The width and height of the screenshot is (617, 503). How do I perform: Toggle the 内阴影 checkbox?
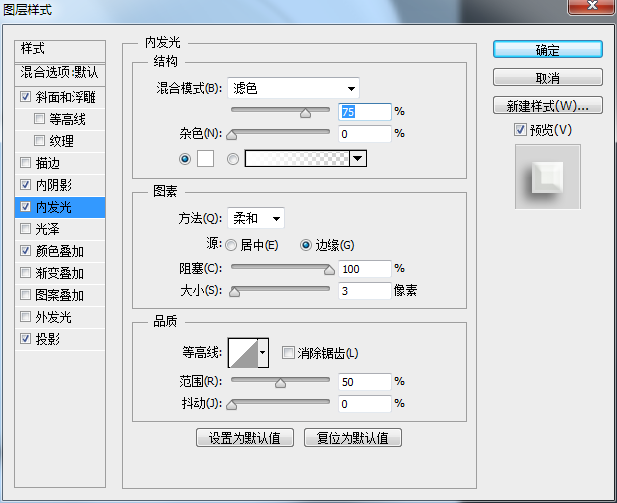(x=26, y=185)
